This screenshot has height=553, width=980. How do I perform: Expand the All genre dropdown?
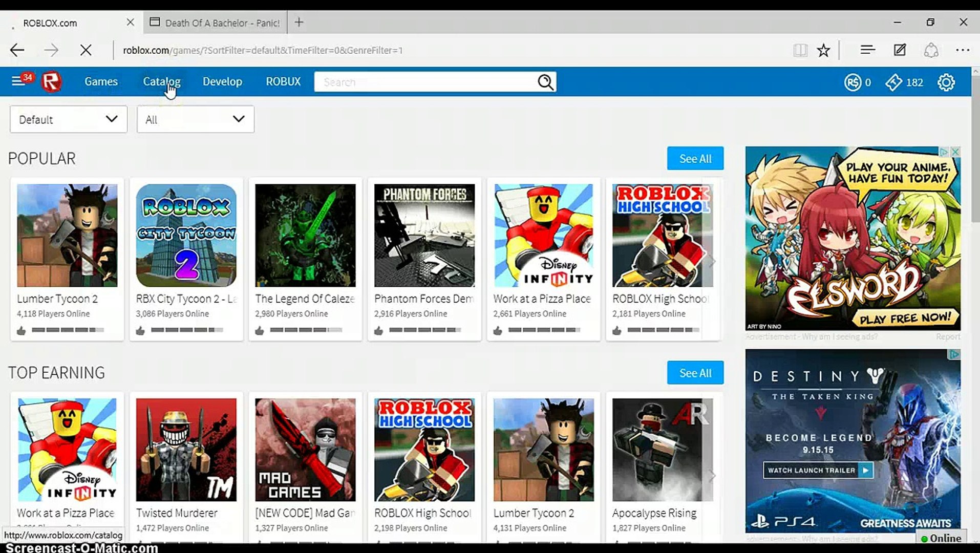click(x=196, y=119)
